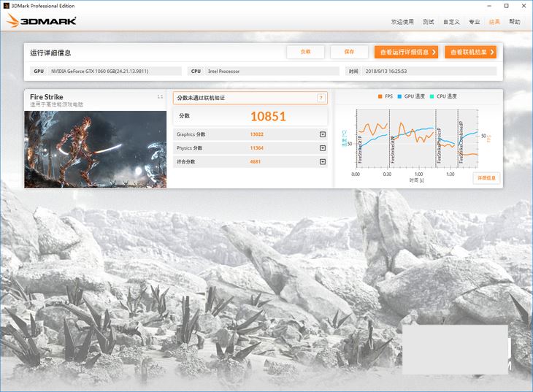
Task: Open the 帮助 tab
Action: pyautogui.click(x=515, y=22)
